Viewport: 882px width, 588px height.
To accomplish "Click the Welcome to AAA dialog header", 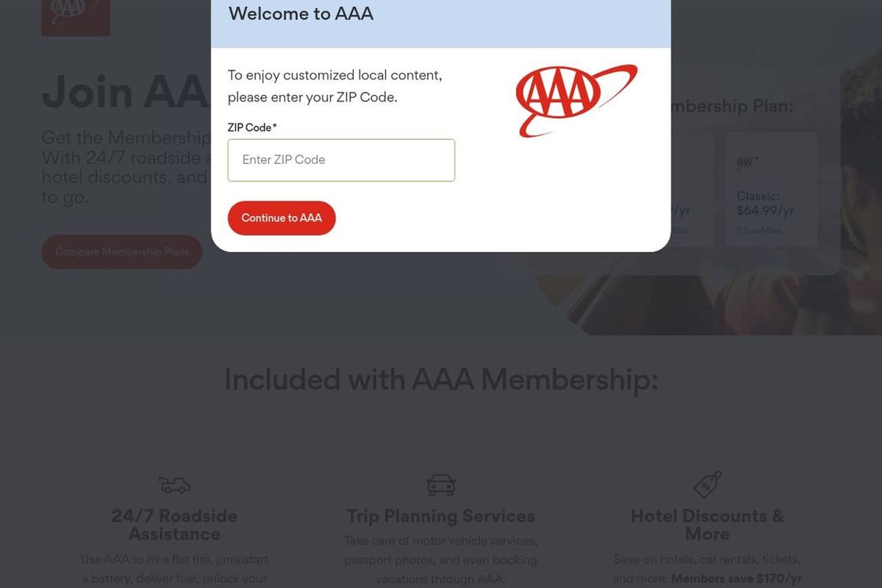I will [300, 13].
